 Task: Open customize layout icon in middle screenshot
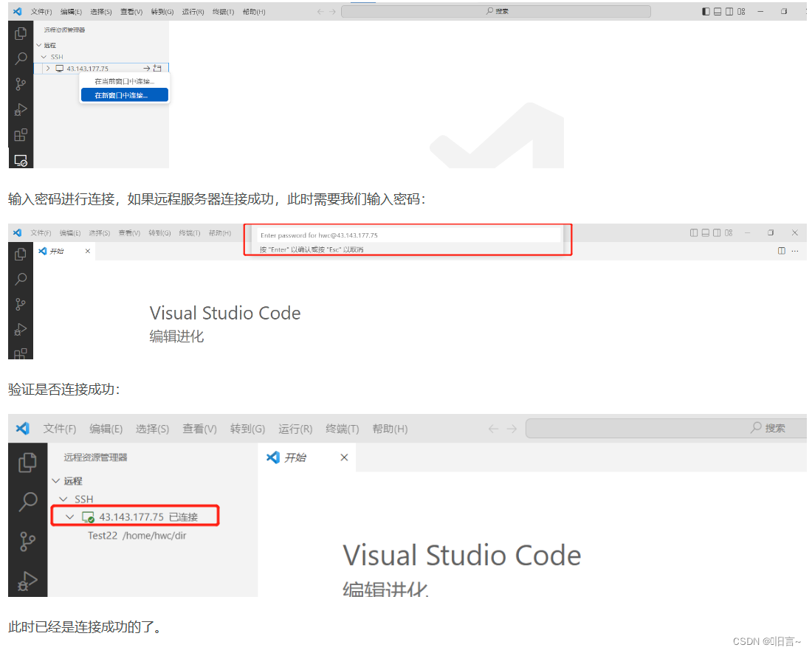click(x=729, y=233)
